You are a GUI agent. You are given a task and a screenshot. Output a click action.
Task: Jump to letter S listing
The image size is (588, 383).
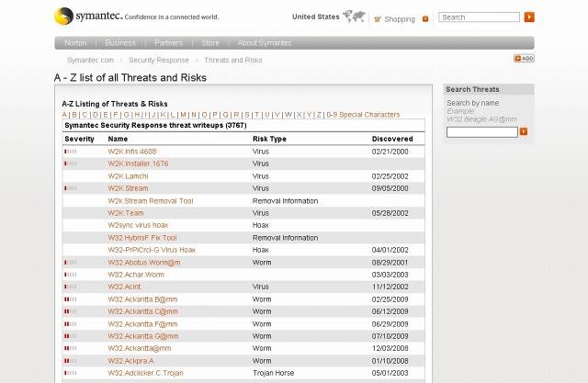[x=247, y=115]
